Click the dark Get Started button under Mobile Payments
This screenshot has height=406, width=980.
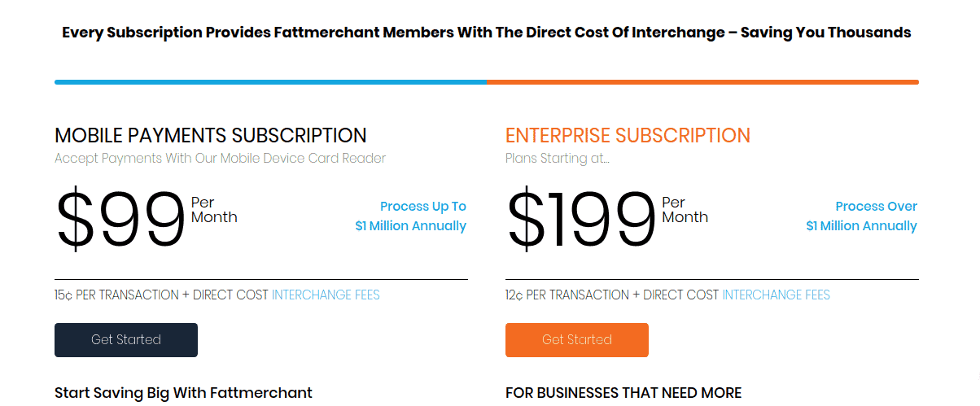click(x=126, y=340)
